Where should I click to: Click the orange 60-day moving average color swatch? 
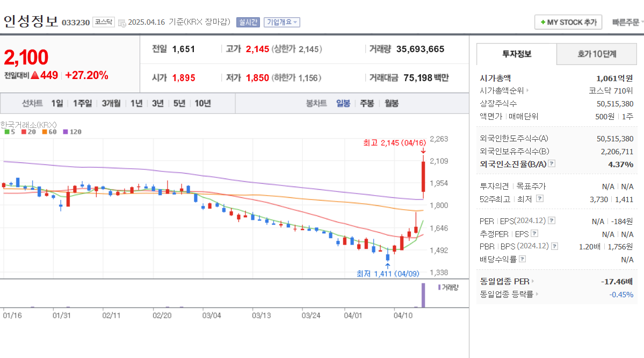45,132
